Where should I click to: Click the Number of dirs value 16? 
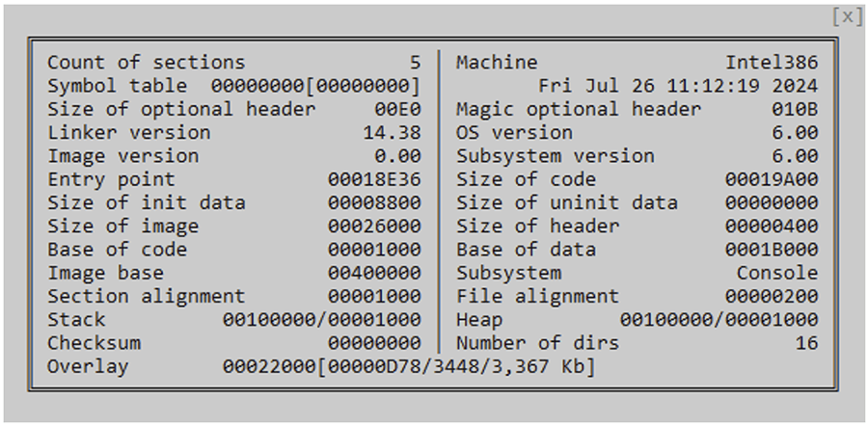pyautogui.click(x=806, y=343)
